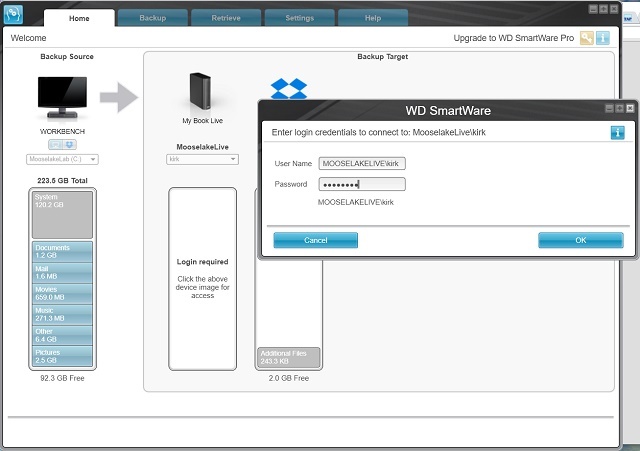
Task: Select the local computer source icon
Action: pos(56,144)
